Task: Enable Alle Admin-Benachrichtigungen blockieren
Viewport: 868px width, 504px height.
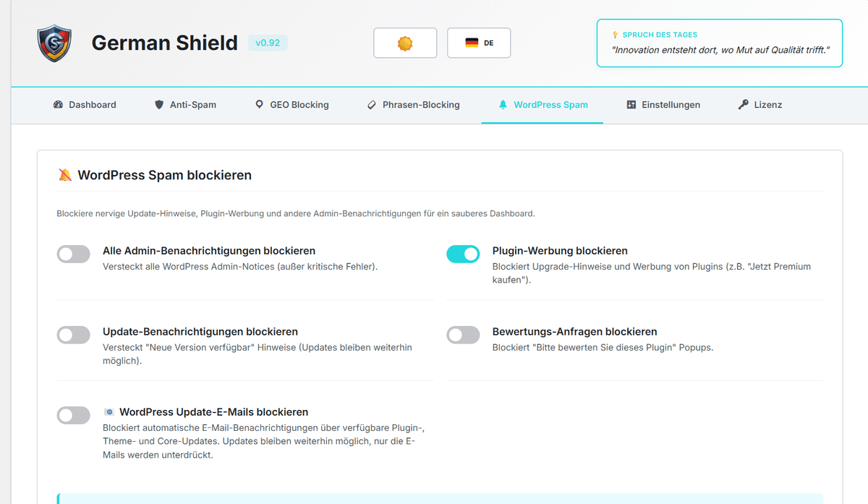Action: 73,254
